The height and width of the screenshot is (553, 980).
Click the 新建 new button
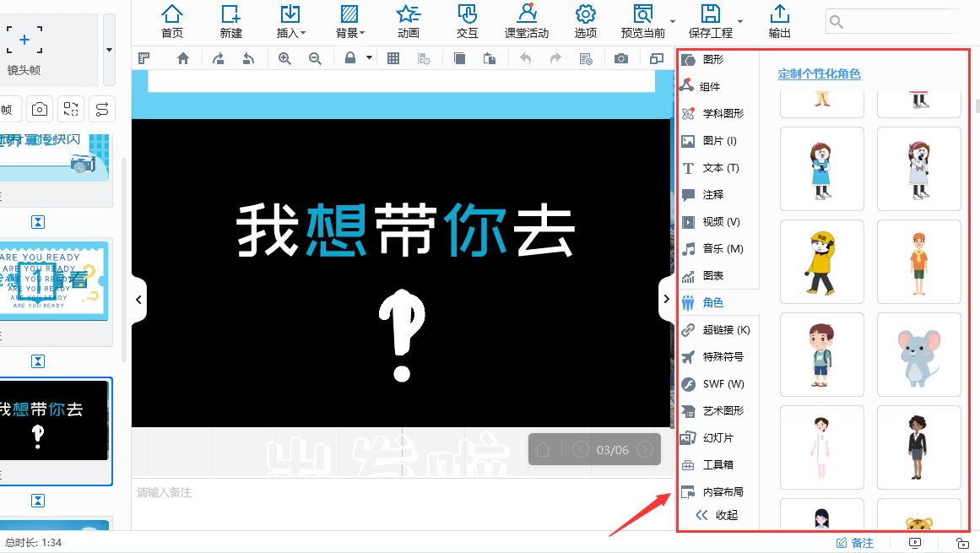point(230,21)
